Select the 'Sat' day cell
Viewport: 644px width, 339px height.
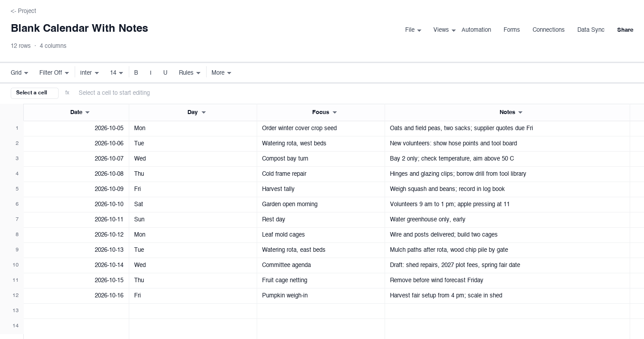tap(193, 204)
